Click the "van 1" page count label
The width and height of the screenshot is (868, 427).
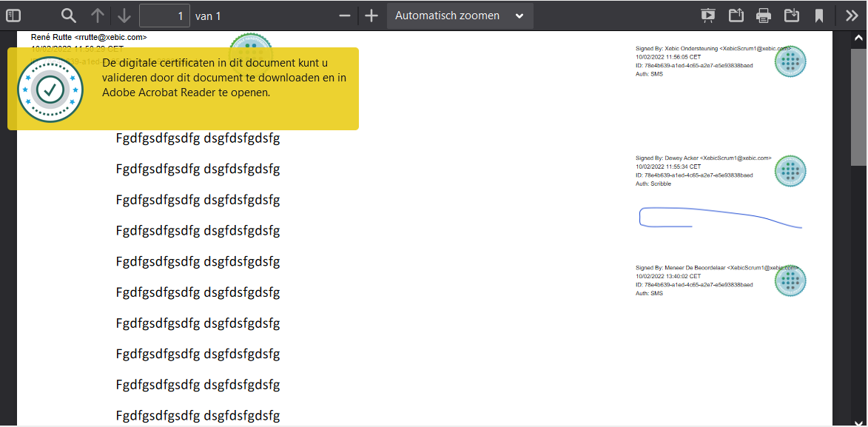208,16
